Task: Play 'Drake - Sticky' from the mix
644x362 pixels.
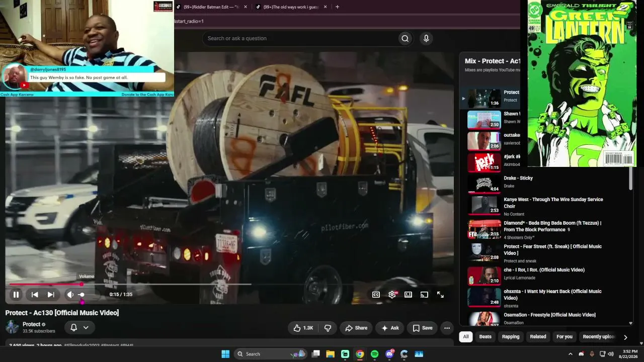Action: click(x=518, y=178)
